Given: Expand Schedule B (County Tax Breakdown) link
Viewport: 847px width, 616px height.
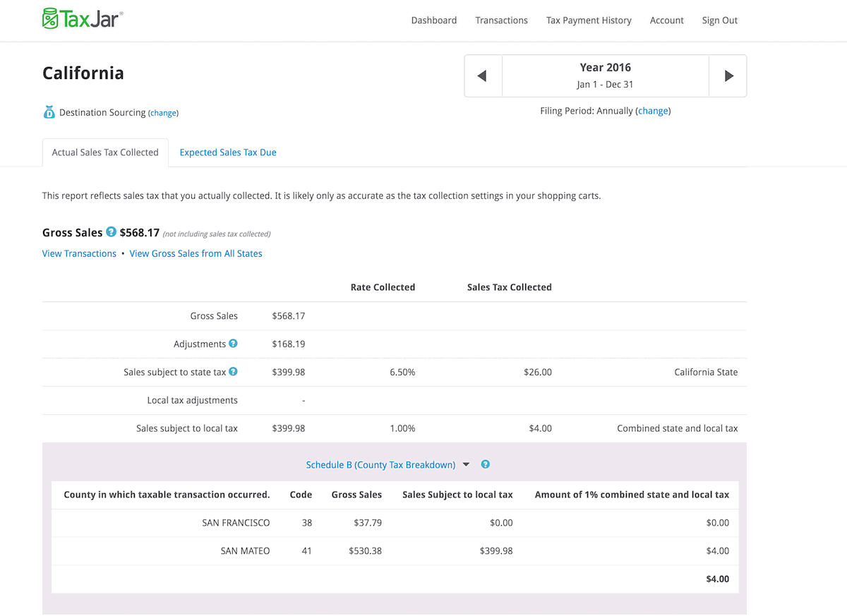Looking at the screenshot, I should click(380, 465).
